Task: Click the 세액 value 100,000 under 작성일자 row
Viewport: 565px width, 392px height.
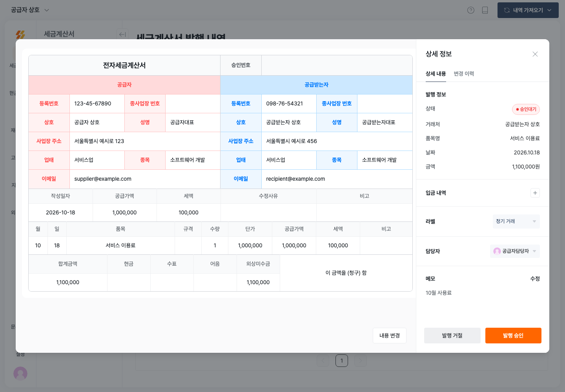Action: (188, 212)
